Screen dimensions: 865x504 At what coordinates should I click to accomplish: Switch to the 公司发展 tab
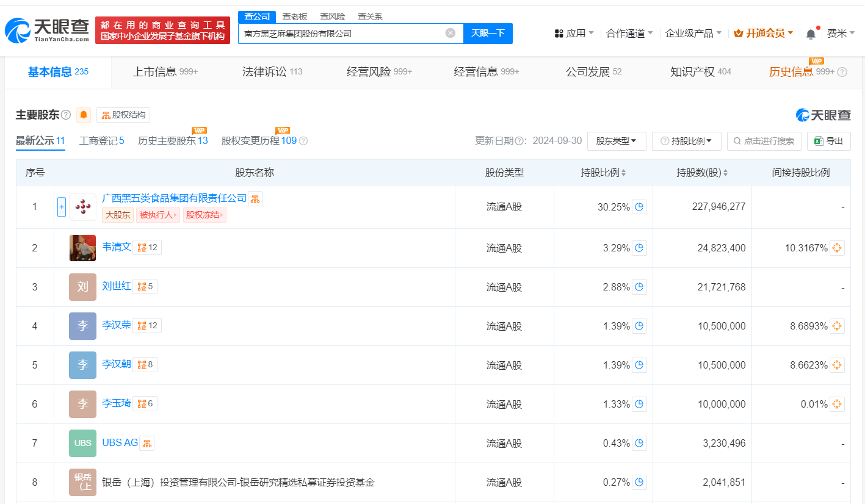[x=593, y=72]
